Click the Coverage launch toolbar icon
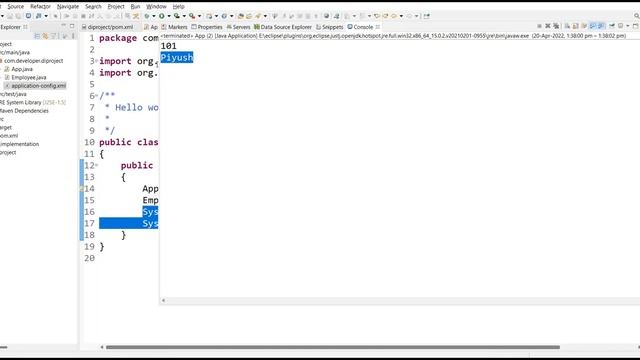Screen dimensions: 640x360 177,16
